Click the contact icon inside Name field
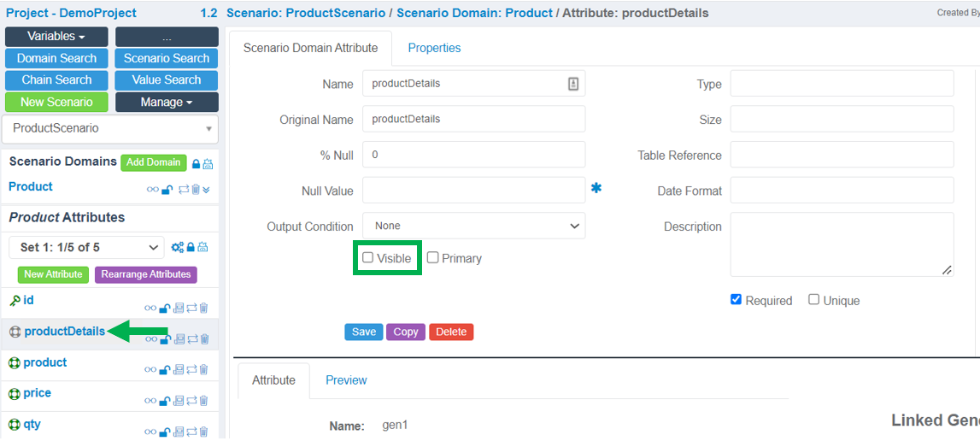Viewport: 980px width, 441px height. click(573, 84)
